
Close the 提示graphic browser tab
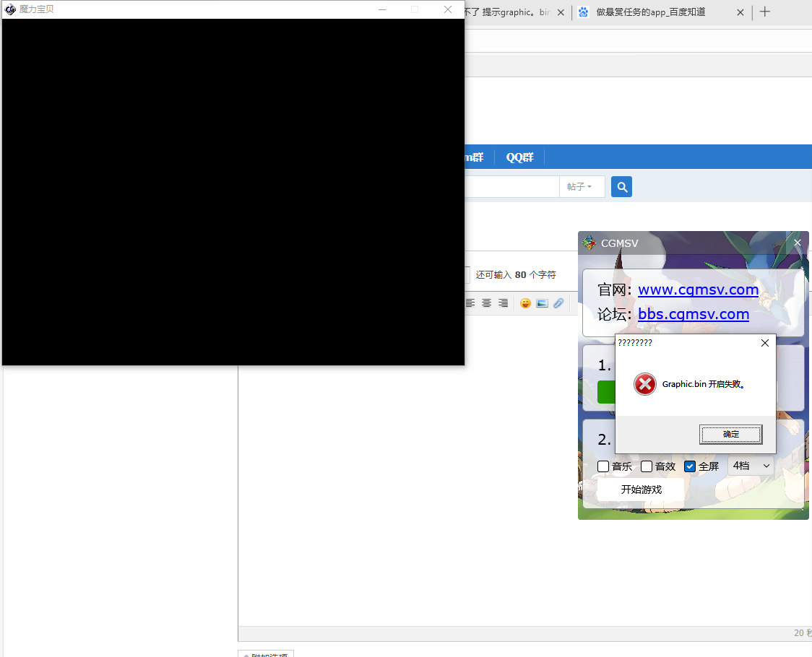pyautogui.click(x=561, y=12)
